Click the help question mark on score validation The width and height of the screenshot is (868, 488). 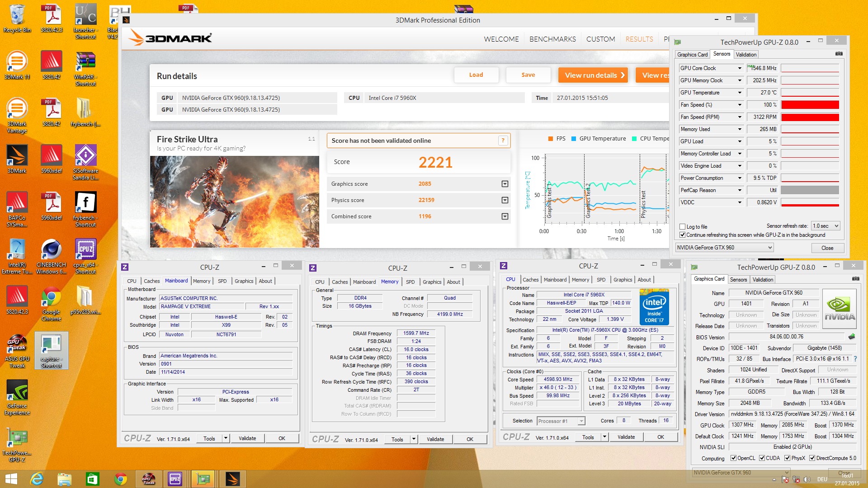pyautogui.click(x=503, y=141)
